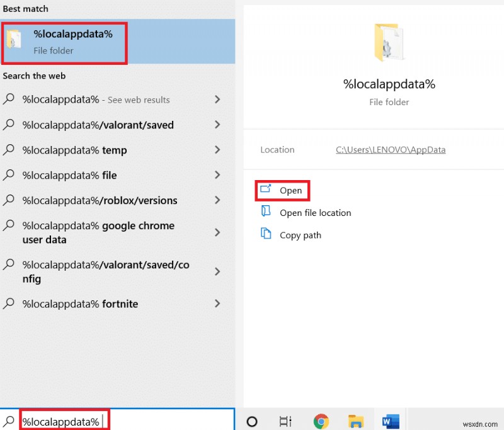Click the Task View icon on the taskbar

point(285,421)
